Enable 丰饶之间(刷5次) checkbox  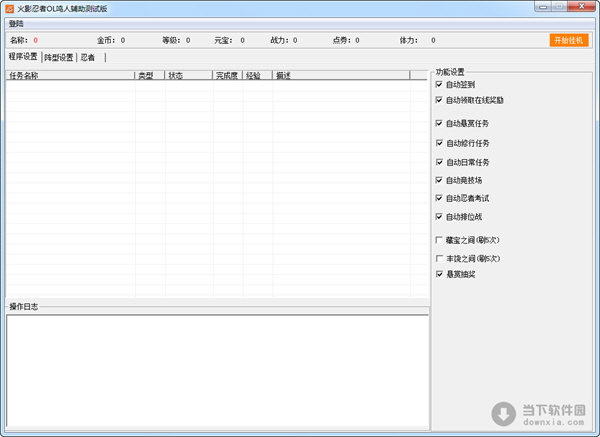point(439,258)
